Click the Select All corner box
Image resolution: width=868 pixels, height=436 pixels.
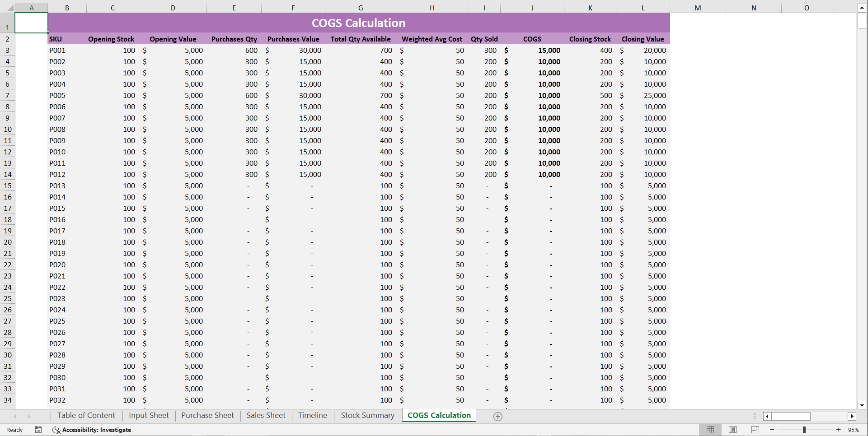coord(8,7)
